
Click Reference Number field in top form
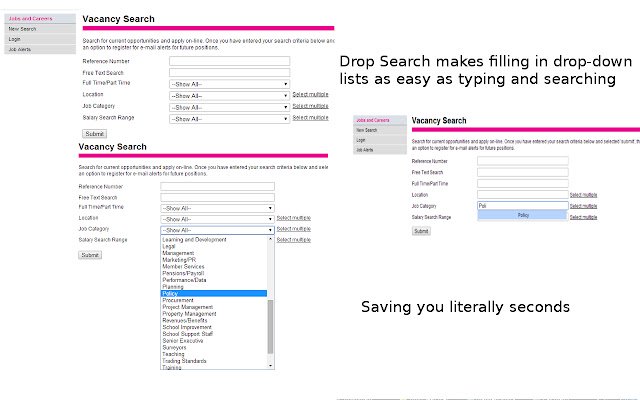229,61
